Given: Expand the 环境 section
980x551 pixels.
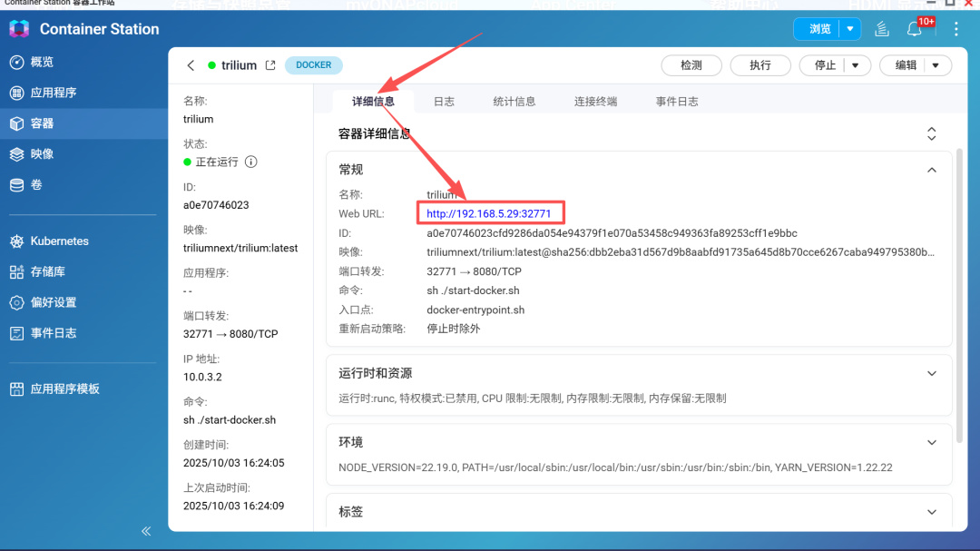Looking at the screenshot, I should pyautogui.click(x=931, y=443).
